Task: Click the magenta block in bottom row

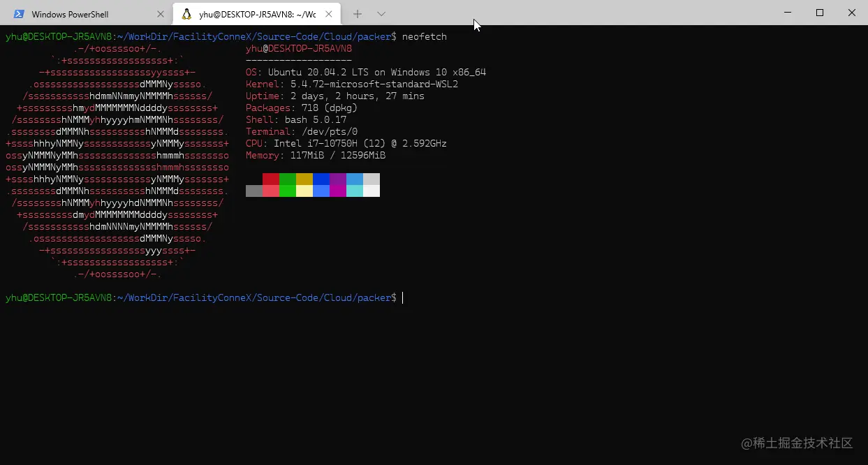Action: click(x=338, y=191)
